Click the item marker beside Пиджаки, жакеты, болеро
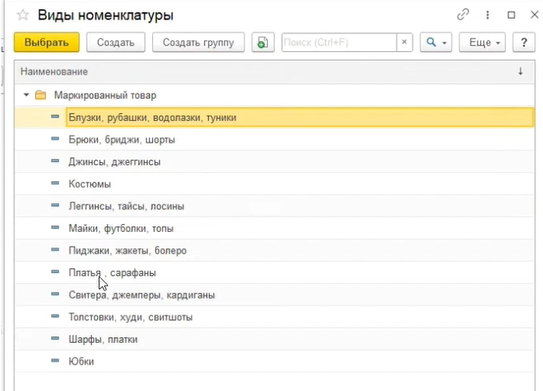This screenshot has height=391, width=543. click(55, 250)
